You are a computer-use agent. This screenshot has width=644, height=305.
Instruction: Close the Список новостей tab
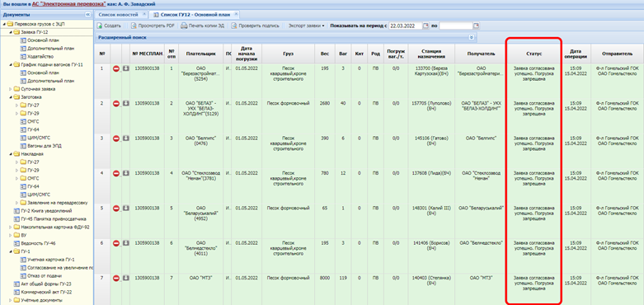click(x=143, y=14)
